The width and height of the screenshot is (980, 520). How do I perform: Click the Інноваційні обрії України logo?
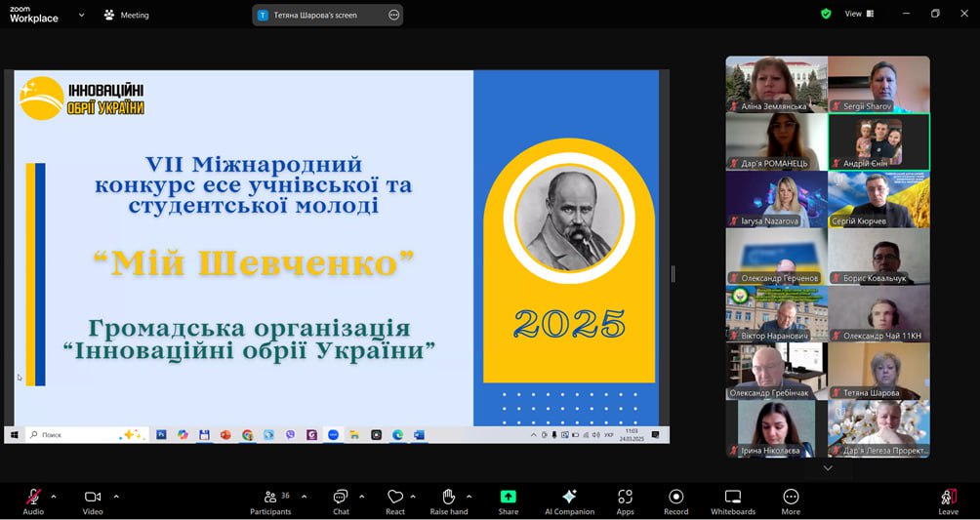coord(82,99)
